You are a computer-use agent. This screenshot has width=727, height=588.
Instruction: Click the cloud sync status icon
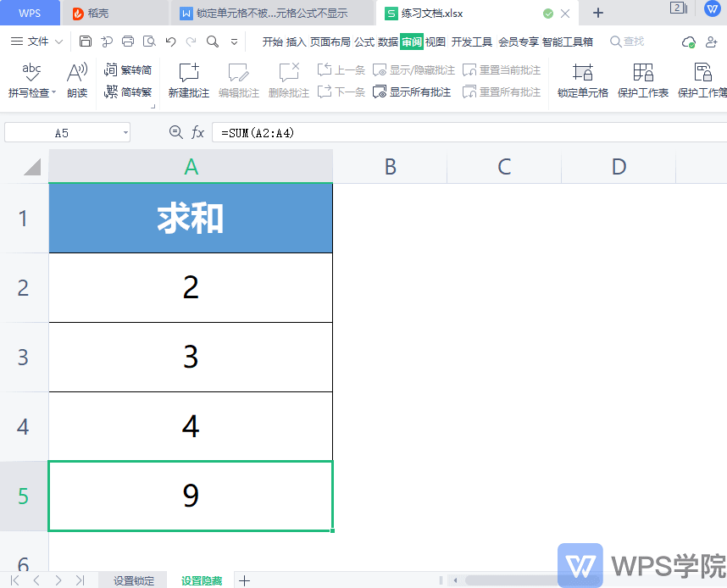point(689,42)
